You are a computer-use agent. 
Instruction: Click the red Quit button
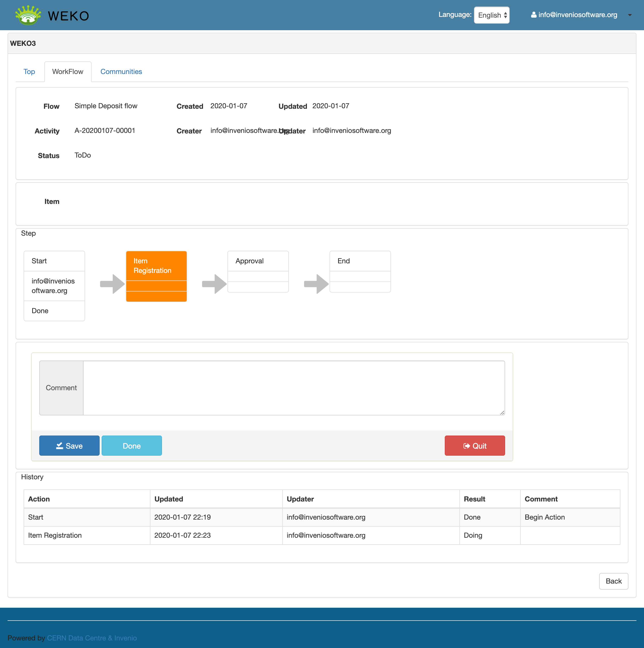pyautogui.click(x=474, y=445)
